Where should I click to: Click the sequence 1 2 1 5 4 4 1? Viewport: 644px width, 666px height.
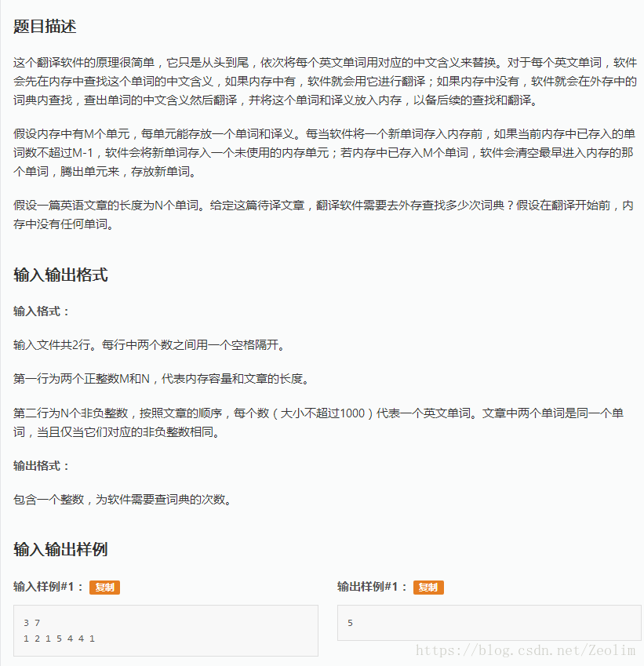[59, 639]
